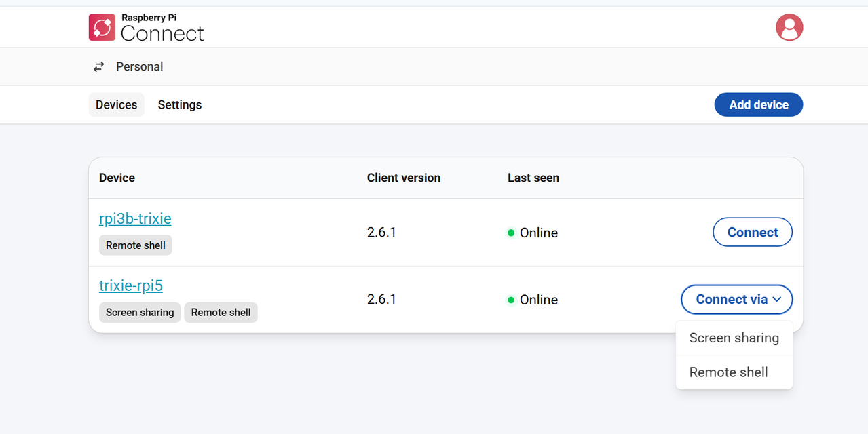The height and width of the screenshot is (434, 868).
Task: Click the organization switch arrows icon
Action: coord(99,66)
